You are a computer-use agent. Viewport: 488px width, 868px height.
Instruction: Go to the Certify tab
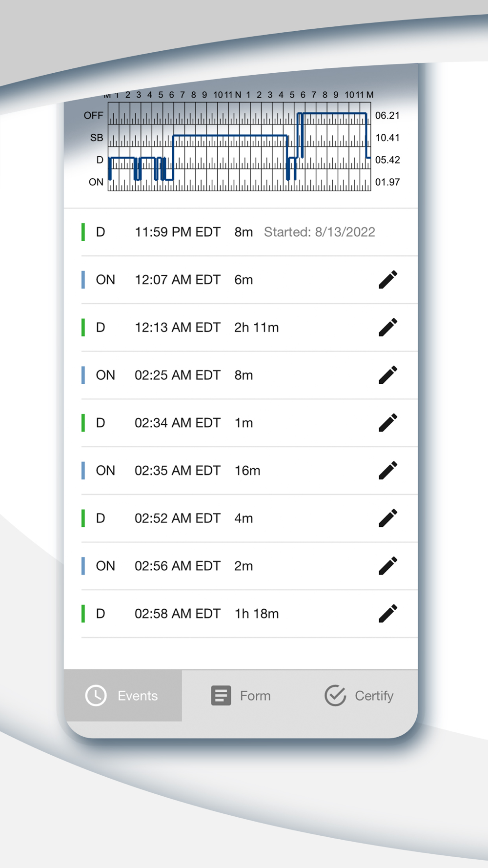(x=359, y=696)
